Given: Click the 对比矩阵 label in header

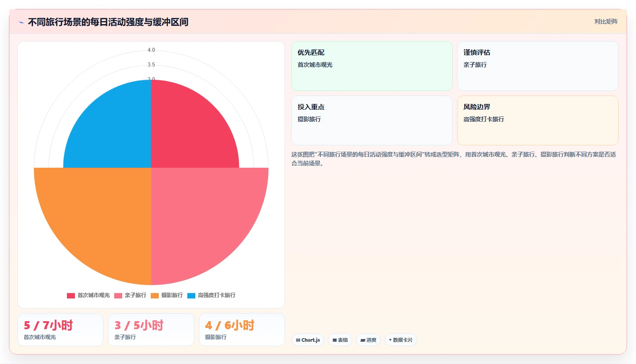Looking at the screenshot, I should pyautogui.click(x=606, y=21).
